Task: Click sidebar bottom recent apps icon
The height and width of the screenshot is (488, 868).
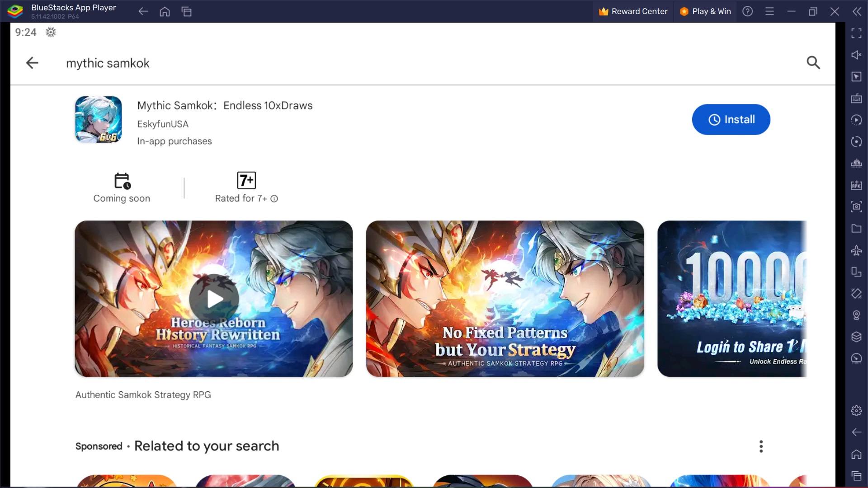Action: click(856, 476)
